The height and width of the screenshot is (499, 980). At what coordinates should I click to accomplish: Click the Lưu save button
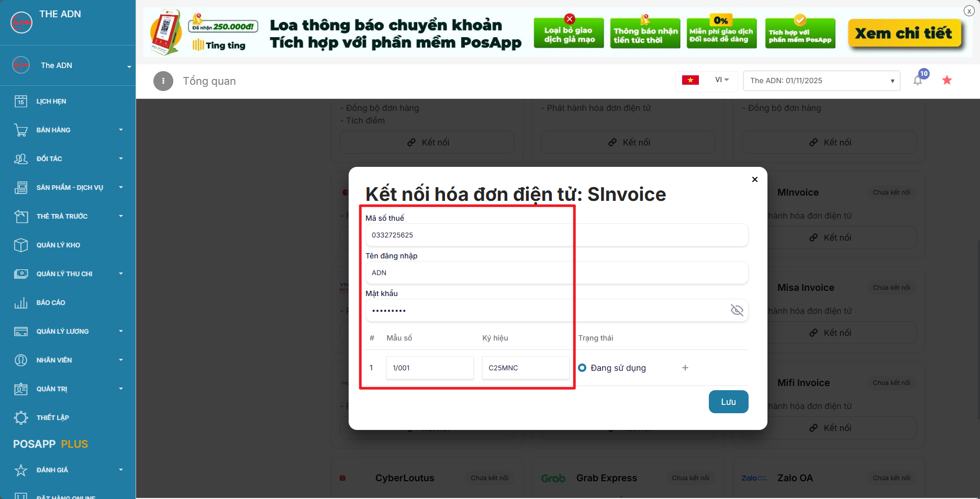point(728,402)
